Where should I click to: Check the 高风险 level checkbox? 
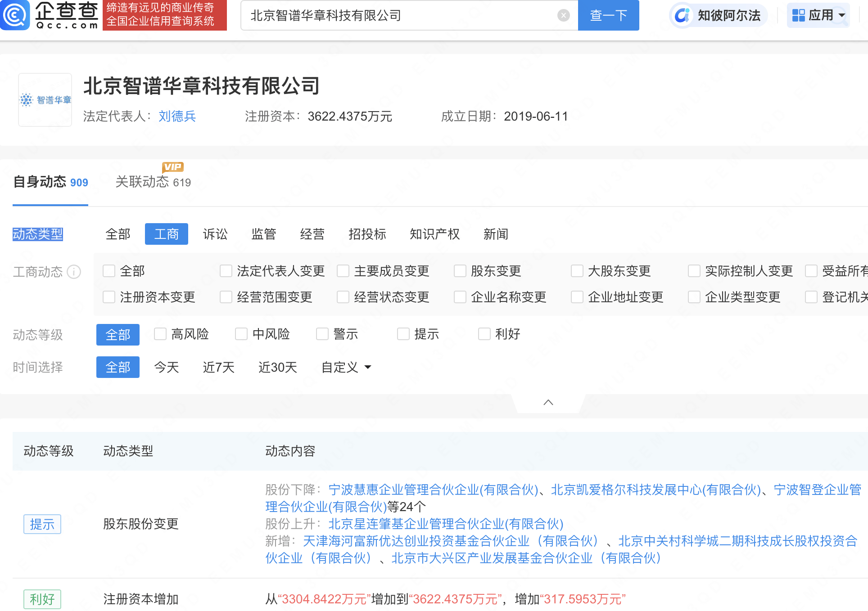[x=160, y=334]
